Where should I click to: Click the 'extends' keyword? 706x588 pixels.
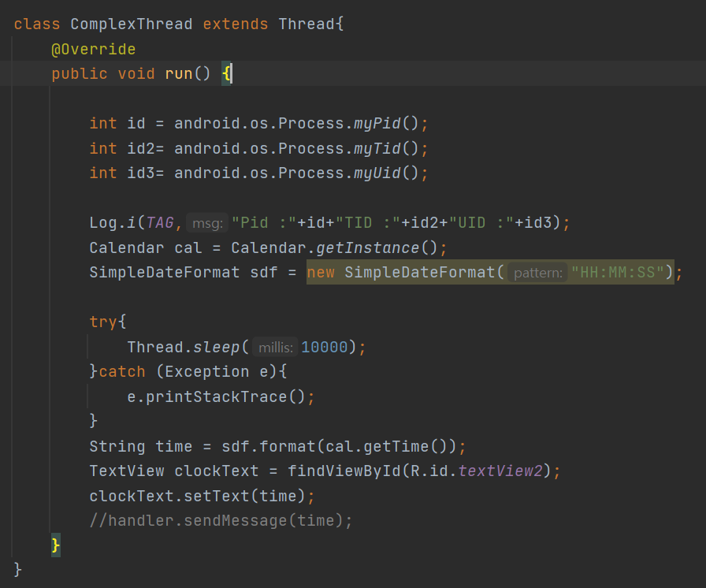235,24
